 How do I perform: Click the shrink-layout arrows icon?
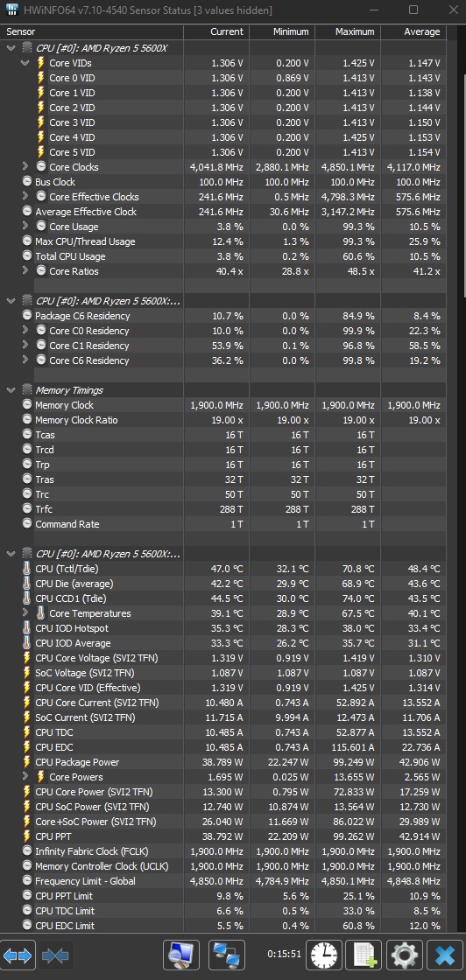(x=55, y=955)
